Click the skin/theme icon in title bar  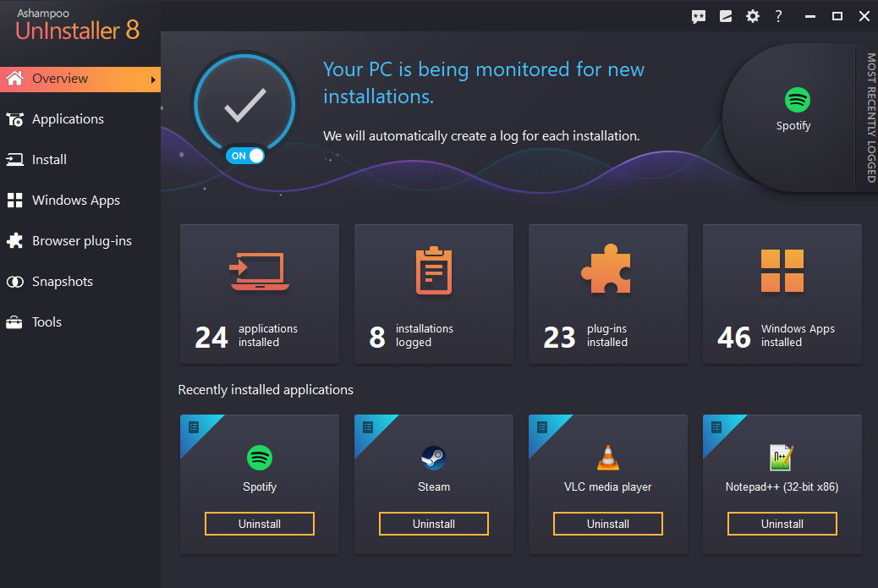pyautogui.click(x=725, y=16)
